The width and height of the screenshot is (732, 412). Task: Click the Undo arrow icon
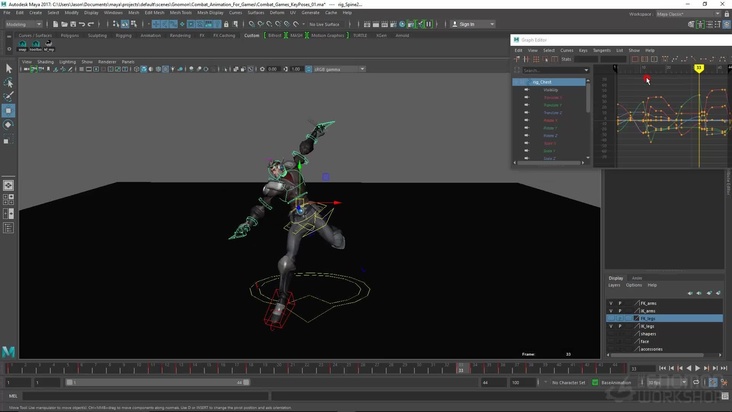(82, 24)
